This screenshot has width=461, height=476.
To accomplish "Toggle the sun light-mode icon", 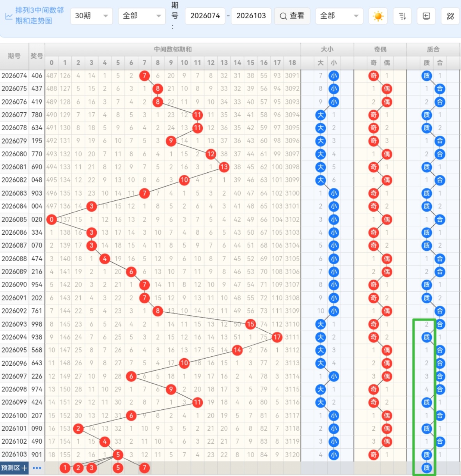I will pos(378,16).
